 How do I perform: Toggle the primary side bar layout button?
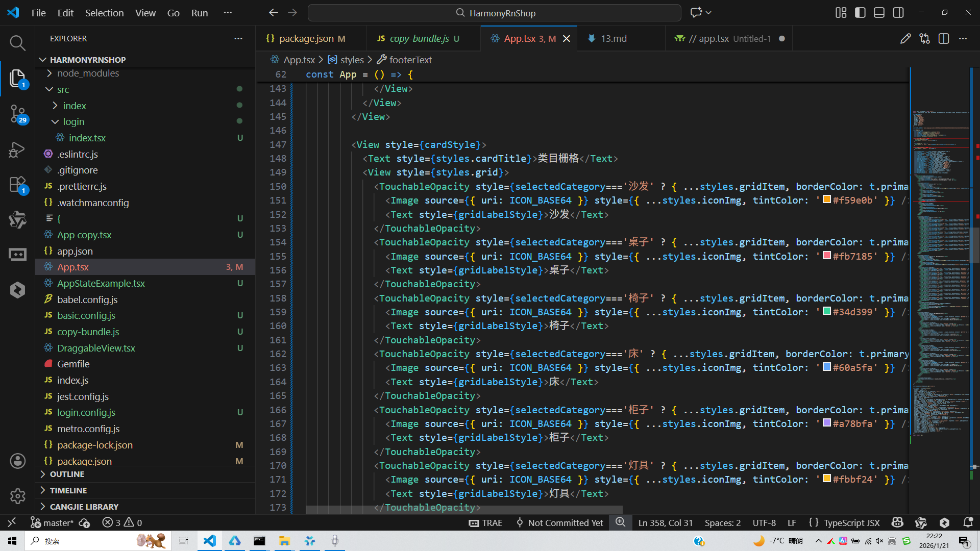pos(860,13)
